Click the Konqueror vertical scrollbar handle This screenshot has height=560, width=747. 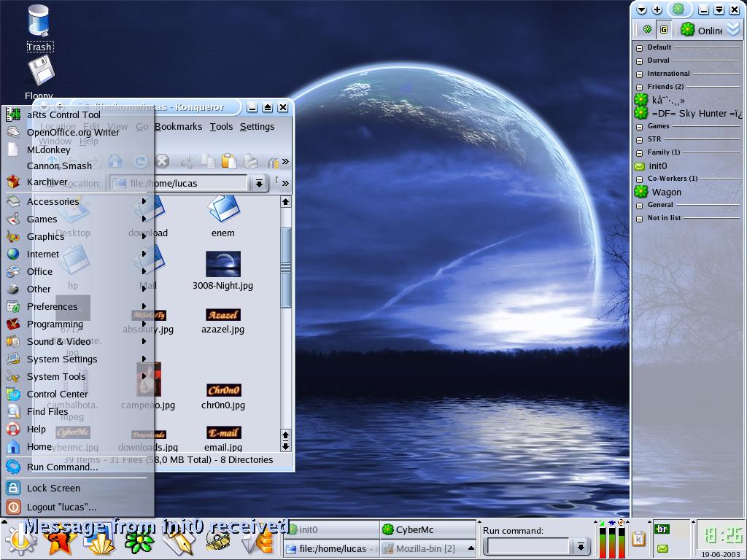click(285, 268)
